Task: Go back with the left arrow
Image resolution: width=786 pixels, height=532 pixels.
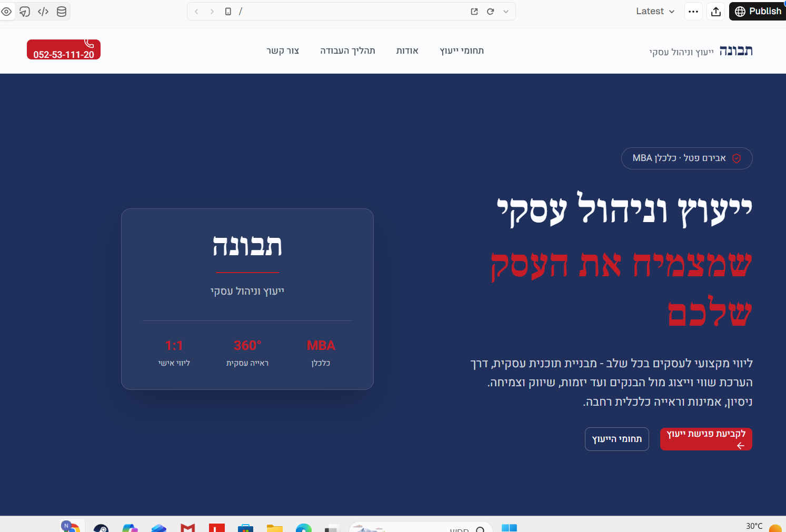Action: pyautogui.click(x=196, y=12)
